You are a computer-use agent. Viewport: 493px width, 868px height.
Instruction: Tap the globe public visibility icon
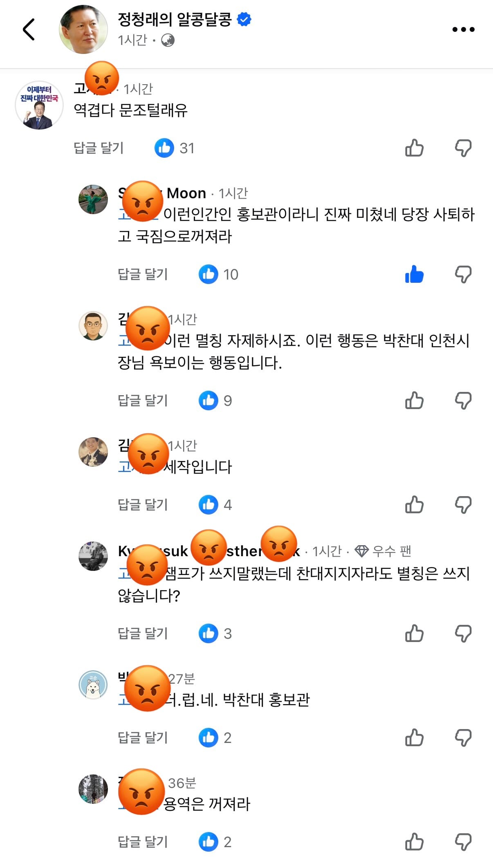point(168,40)
